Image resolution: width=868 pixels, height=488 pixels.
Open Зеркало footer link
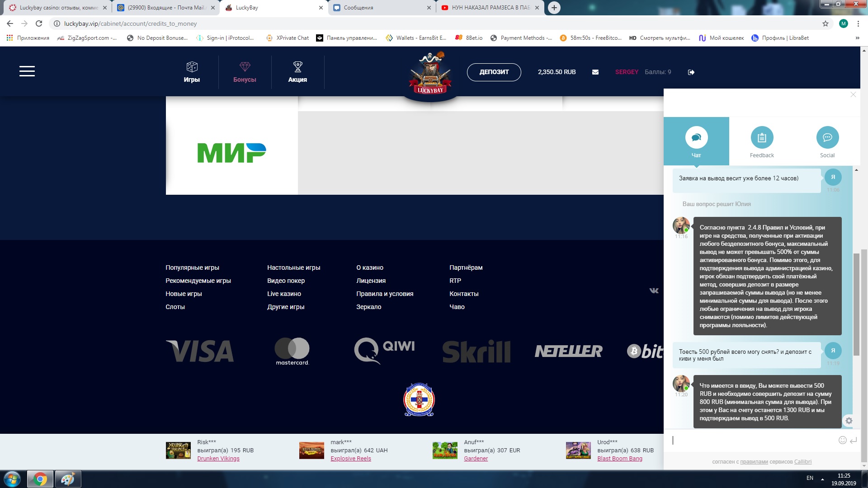tap(368, 307)
